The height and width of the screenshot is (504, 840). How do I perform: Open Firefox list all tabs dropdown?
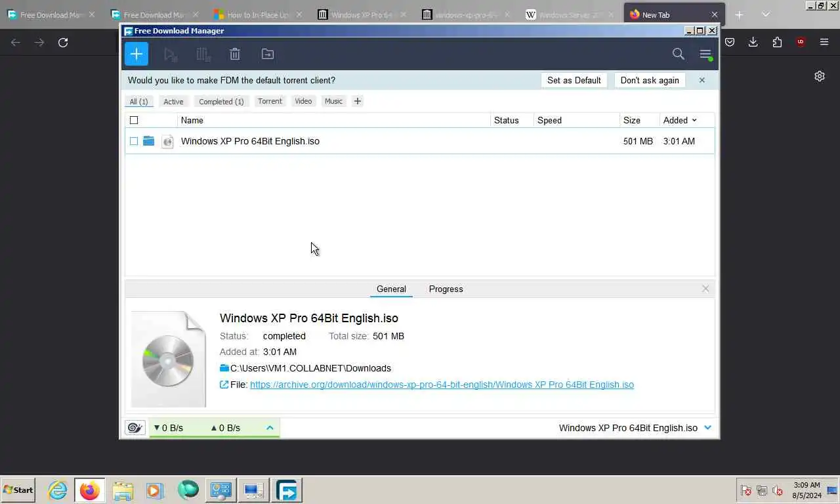click(x=765, y=14)
